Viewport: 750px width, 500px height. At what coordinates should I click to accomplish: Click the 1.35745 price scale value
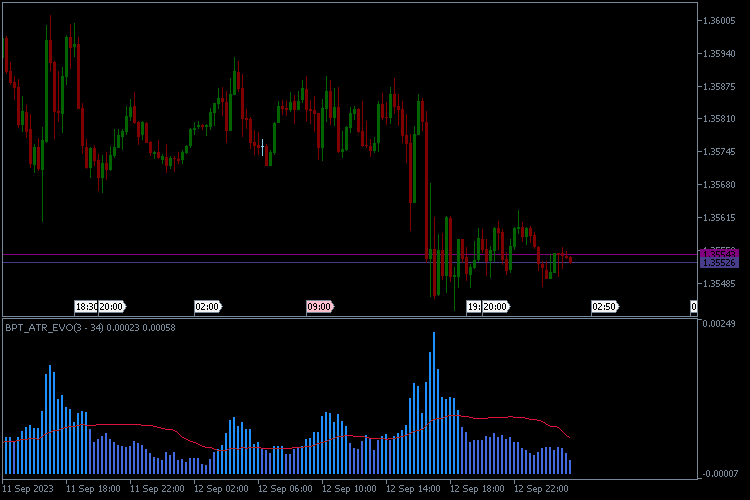coord(719,152)
